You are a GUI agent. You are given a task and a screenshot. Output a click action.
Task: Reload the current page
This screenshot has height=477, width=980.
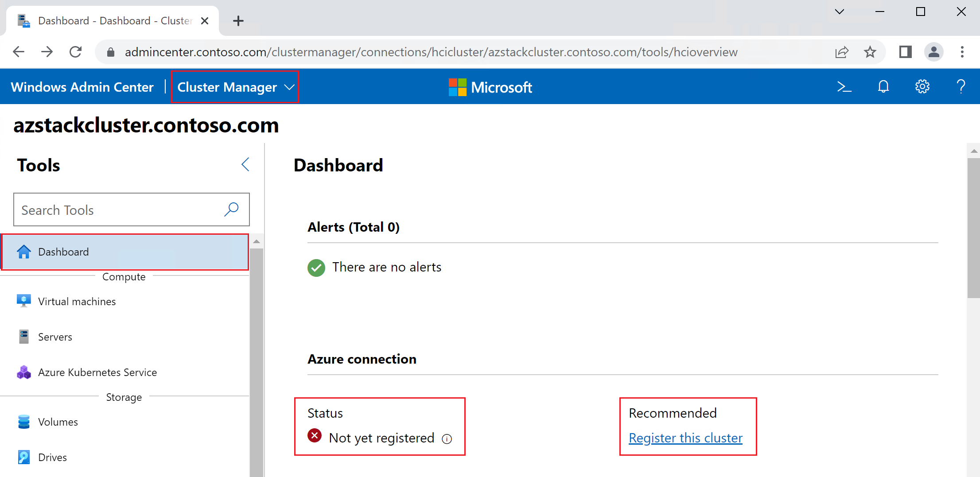click(76, 52)
